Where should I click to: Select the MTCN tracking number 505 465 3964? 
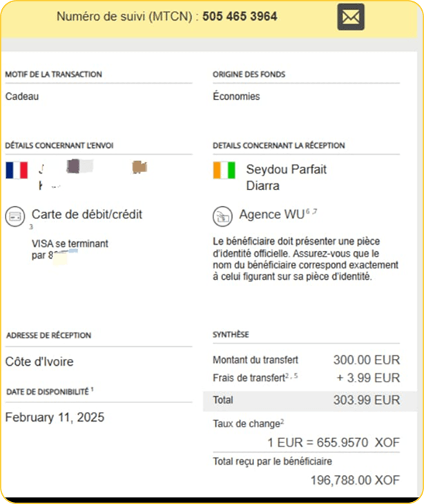coord(240,16)
